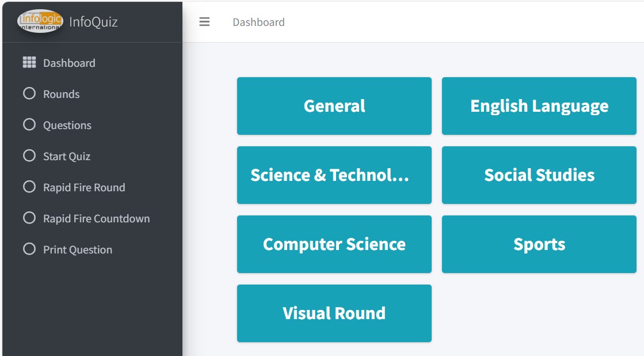644x356 pixels.
Task: Open the Rounds sidebar menu item
Action: [61, 94]
